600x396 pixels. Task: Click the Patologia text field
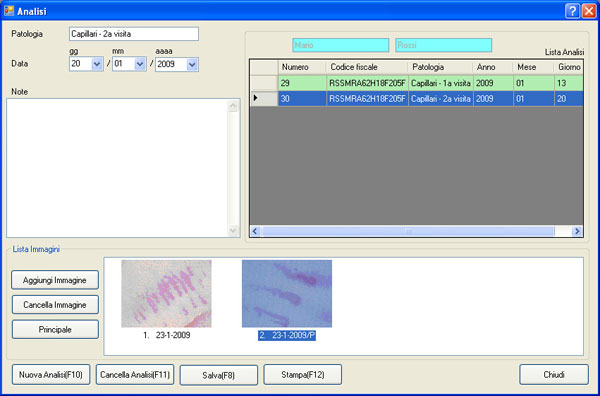(x=134, y=34)
